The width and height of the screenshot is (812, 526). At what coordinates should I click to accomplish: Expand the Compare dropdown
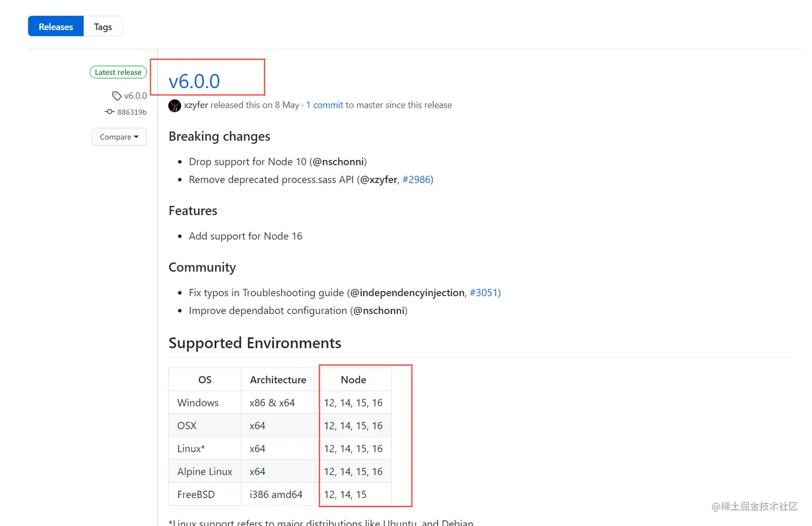119,137
